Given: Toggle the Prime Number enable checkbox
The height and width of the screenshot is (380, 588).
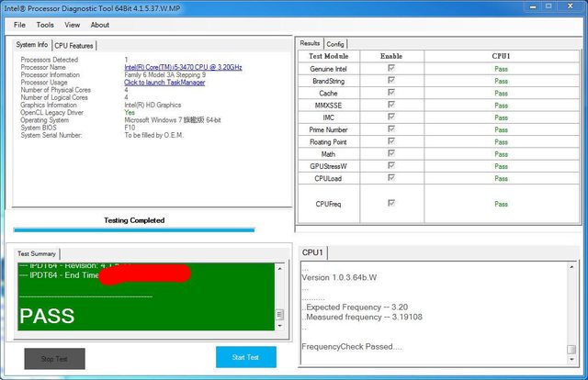Looking at the screenshot, I should (x=391, y=129).
